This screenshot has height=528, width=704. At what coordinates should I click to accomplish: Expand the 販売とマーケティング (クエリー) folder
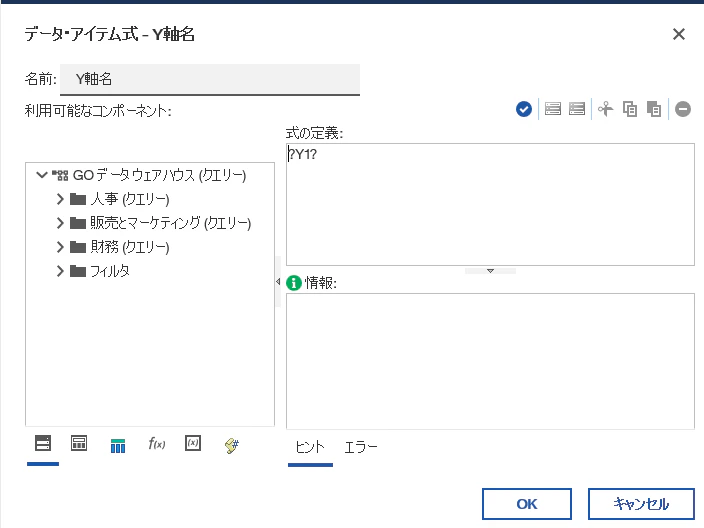click(x=60, y=223)
